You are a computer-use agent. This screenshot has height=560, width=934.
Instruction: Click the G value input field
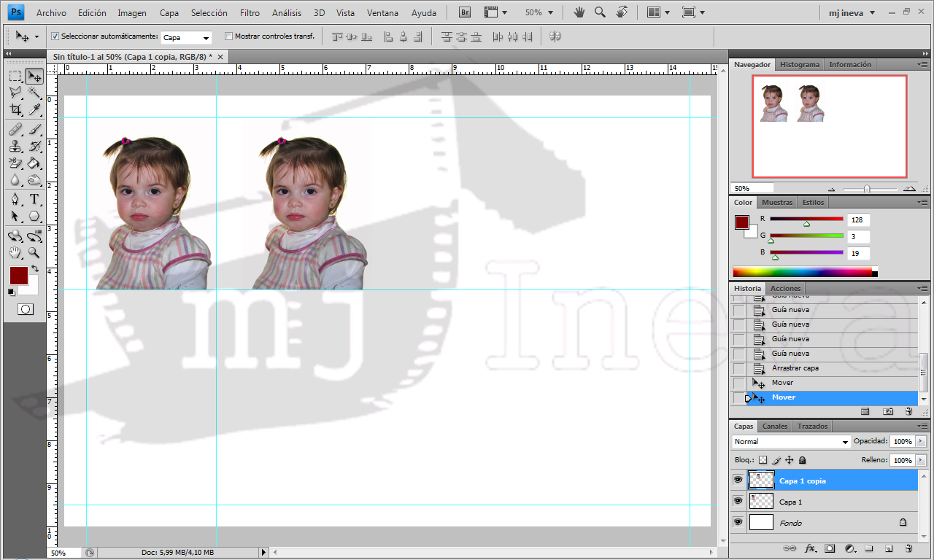pyautogui.click(x=859, y=236)
